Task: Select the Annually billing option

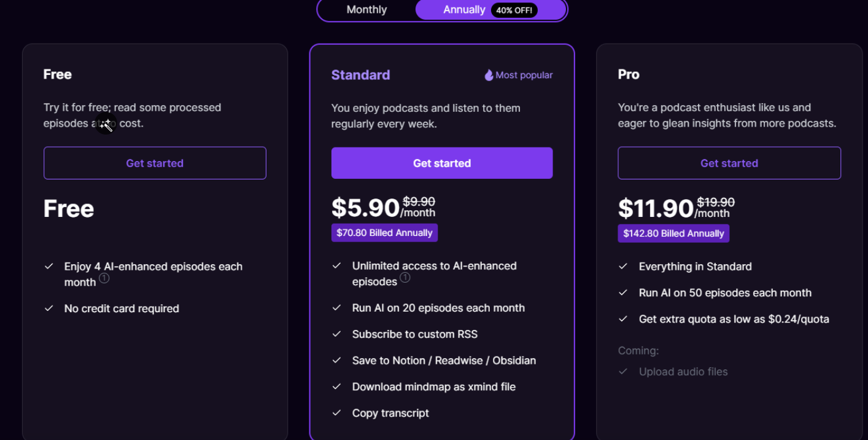Action: pyautogui.click(x=464, y=10)
